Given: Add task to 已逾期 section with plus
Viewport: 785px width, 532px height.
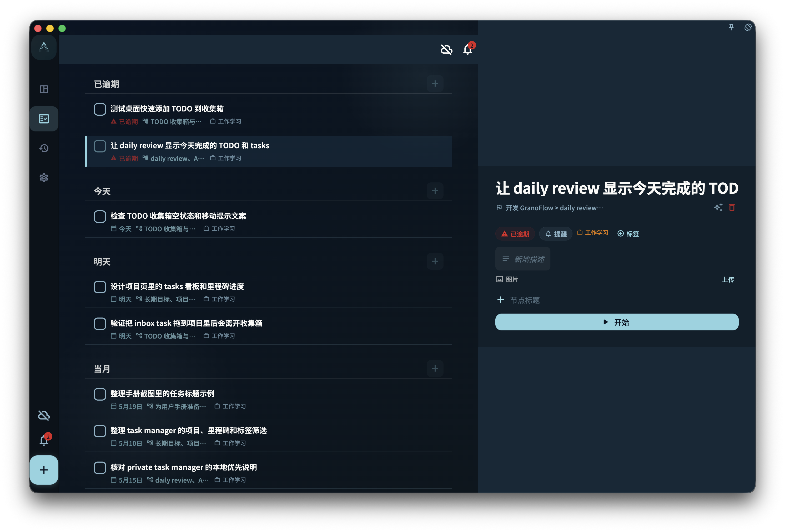Looking at the screenshot, I should coord(435,84).
